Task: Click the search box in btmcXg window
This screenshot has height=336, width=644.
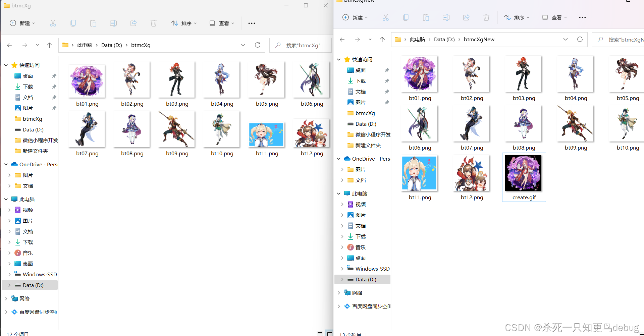Action: pyautogui.click(x=301, y=45)
